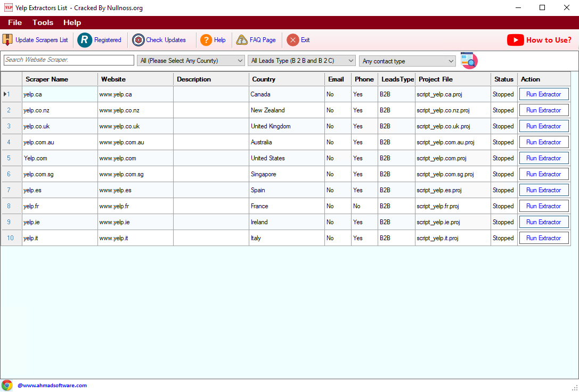The height and width of the screenshot is (392, 579).
Task: Focus the Search Website Scraper field
Action: [x=69, y=60]
